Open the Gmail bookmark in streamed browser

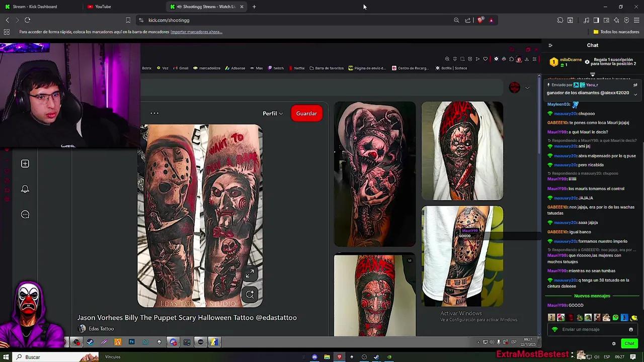[181, 68]
